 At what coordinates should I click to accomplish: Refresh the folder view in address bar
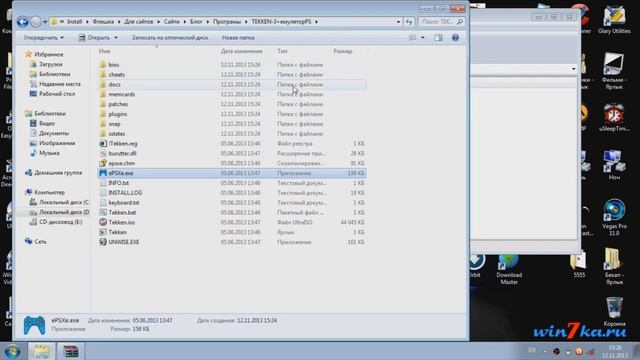[x=409, y=22]
